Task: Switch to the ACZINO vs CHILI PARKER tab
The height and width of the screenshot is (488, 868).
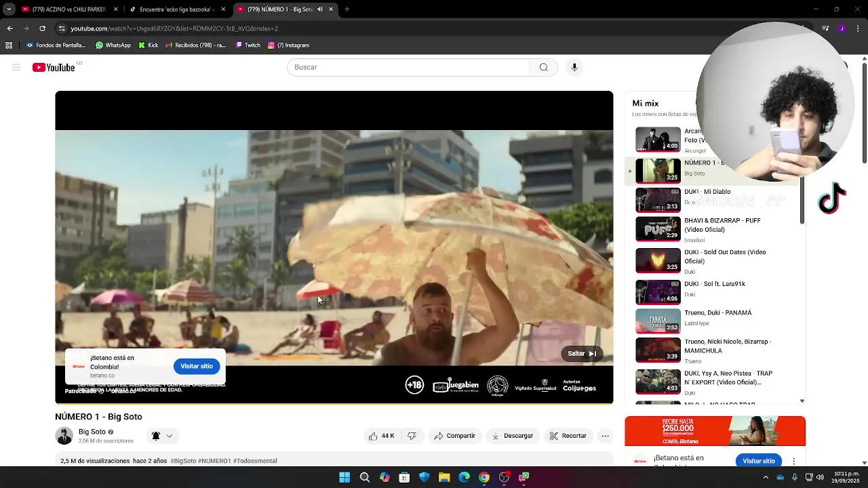Action: click(x=68, y=9)
